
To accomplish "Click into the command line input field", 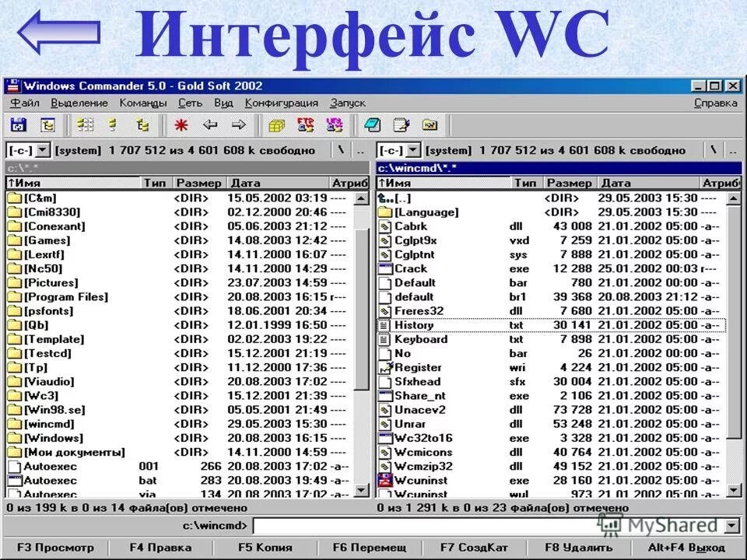I will click(x=489, y=527).
